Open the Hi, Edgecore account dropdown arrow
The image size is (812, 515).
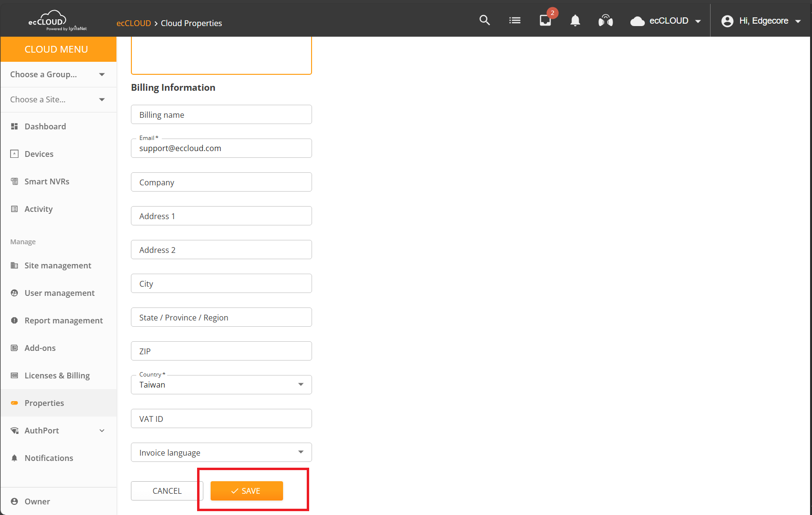point(798,21)
